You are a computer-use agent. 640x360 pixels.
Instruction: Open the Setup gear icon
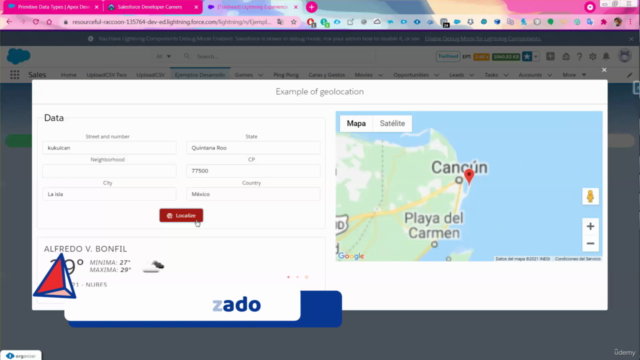[x=593, y=57]
